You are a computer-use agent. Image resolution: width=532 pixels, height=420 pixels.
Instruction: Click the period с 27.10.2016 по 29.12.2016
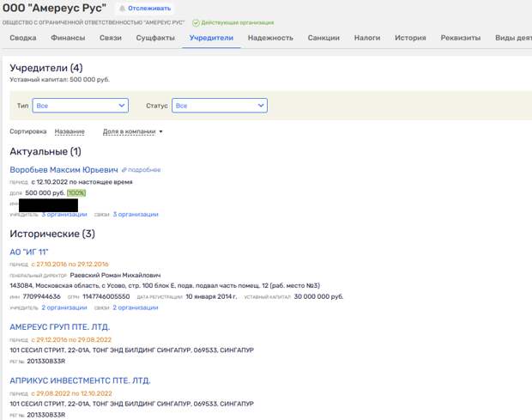coord(70,265)
